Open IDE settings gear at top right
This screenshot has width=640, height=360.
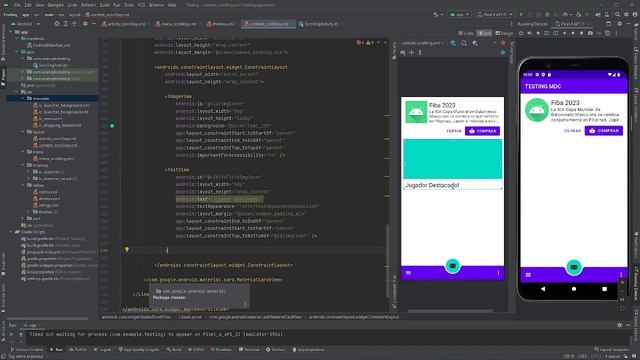627,14
